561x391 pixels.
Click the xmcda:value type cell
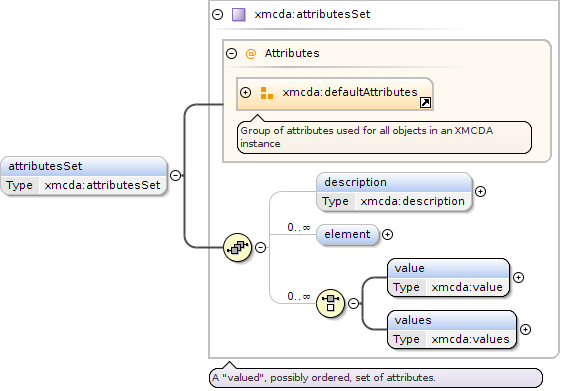(467, 287)
